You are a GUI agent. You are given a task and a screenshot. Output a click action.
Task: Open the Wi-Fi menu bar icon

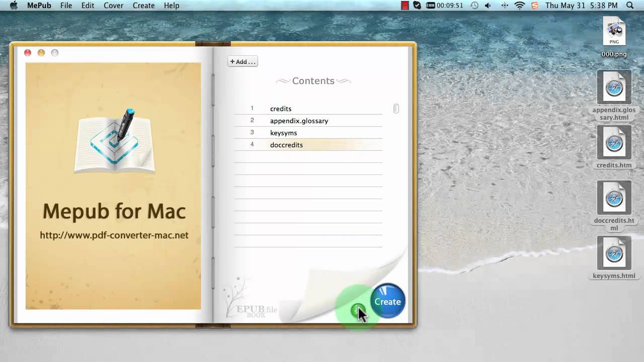pos(520,6)
